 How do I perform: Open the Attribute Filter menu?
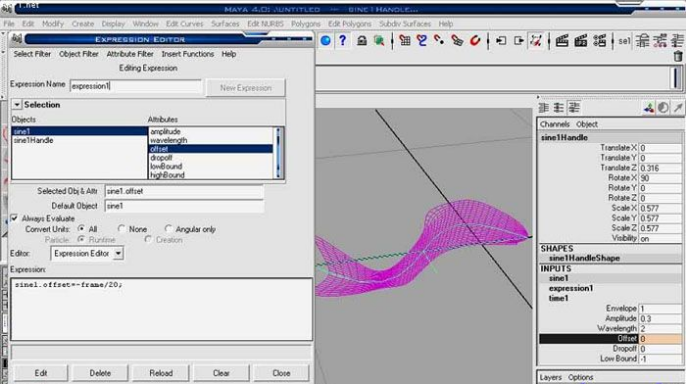(130, 54)
